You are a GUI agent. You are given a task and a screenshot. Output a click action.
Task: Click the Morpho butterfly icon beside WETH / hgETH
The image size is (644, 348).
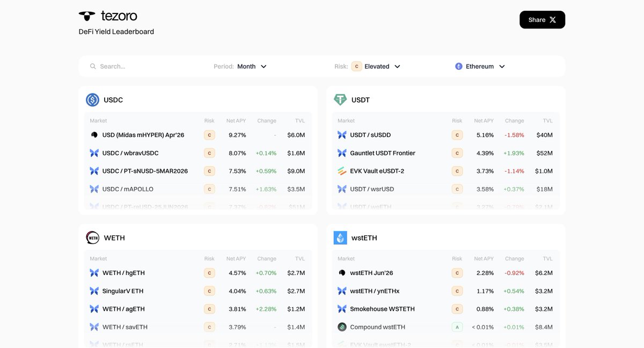[94, 273]
